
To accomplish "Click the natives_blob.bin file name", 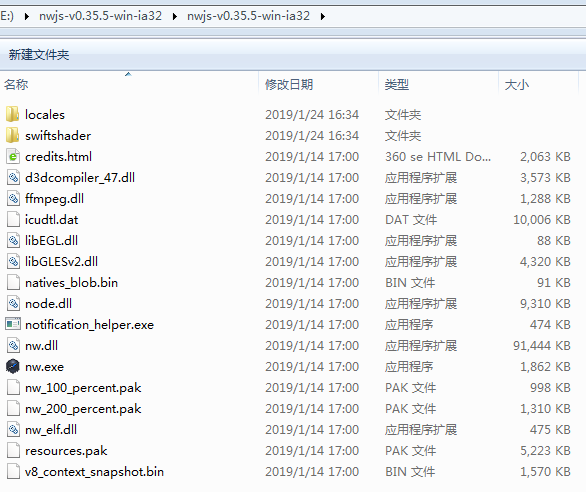I will tap(71, 283).
